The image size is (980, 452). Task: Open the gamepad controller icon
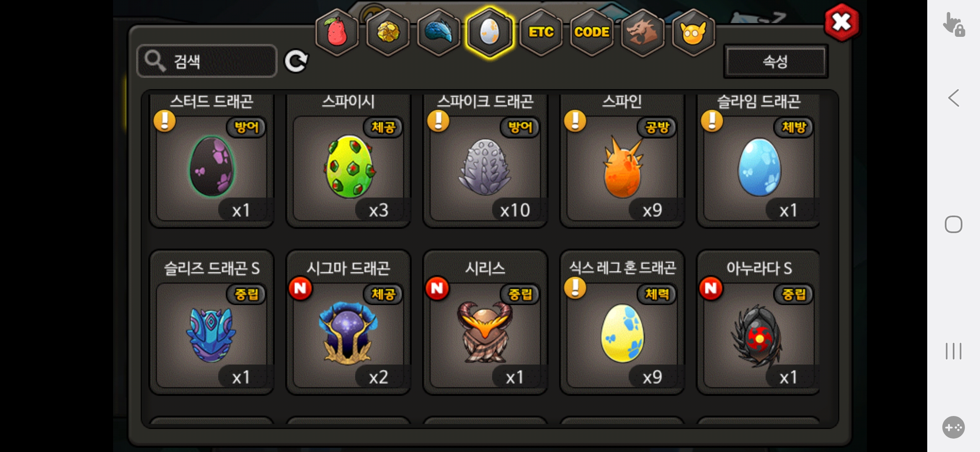tap(954, 427)
